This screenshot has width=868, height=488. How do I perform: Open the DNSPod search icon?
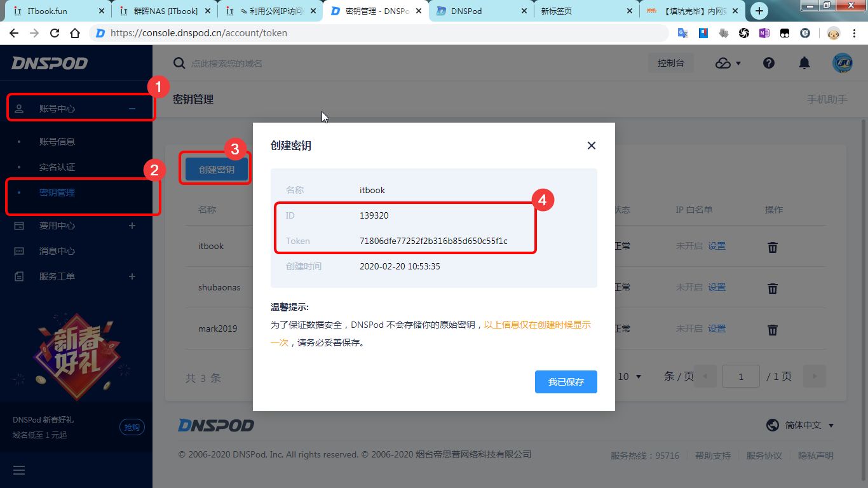[x=179, y=63]
